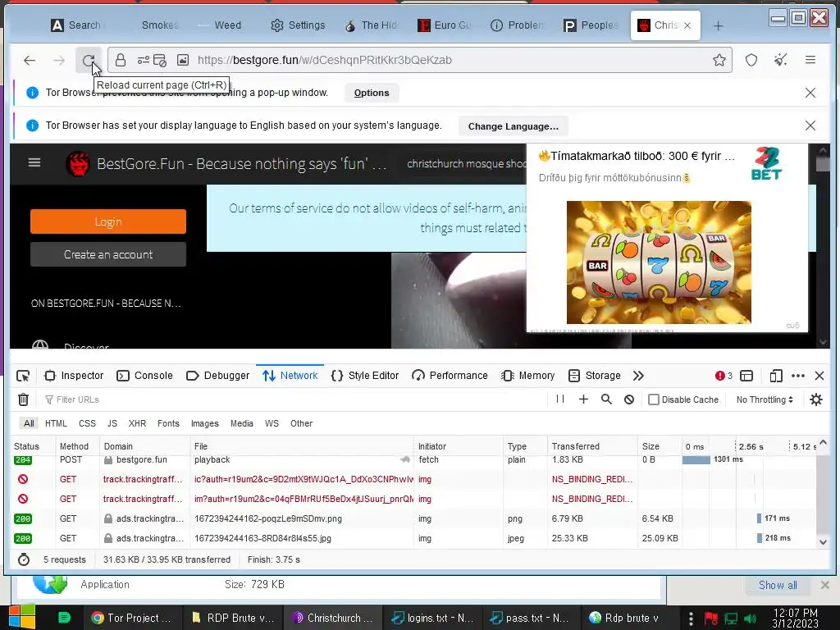840x630 pixels.
Task: Switch to the Inspector tab
Action: click(x=74, y=376)
